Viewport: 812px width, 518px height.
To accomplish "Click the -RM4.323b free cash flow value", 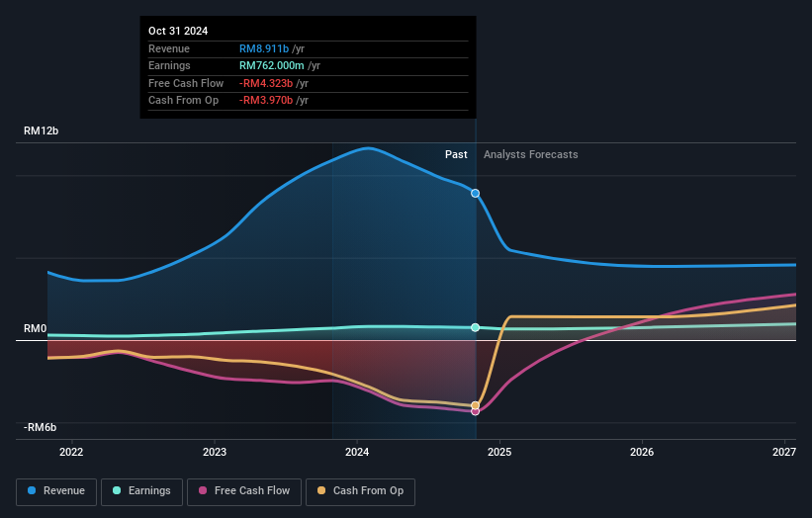I will 266,83.
